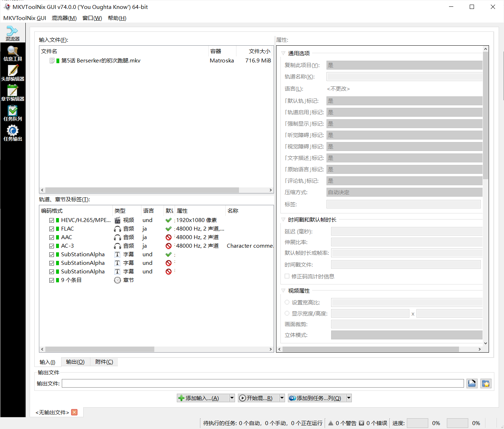This screenshot has width=504, height=429.
Task: Switch to the 输出(O) tab
Action: tap(75, 362)
